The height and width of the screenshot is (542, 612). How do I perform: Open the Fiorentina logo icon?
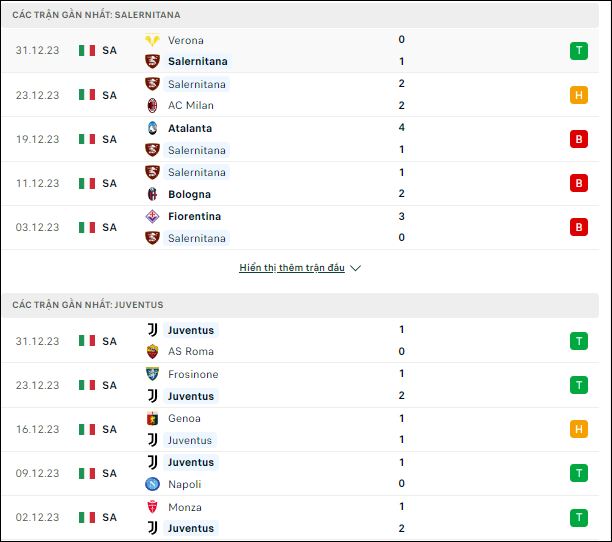pyautogui.click(x=152, y=216)
